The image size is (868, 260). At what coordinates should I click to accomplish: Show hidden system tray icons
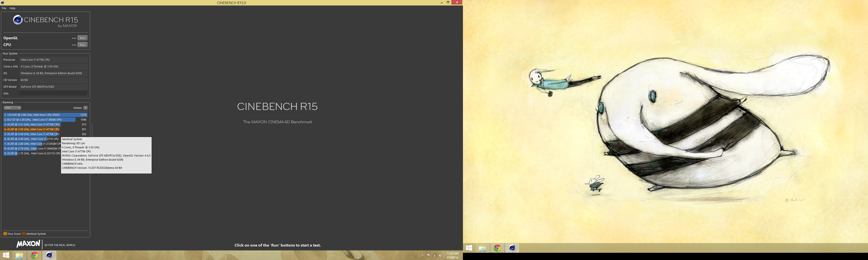(x=422, y=256)
